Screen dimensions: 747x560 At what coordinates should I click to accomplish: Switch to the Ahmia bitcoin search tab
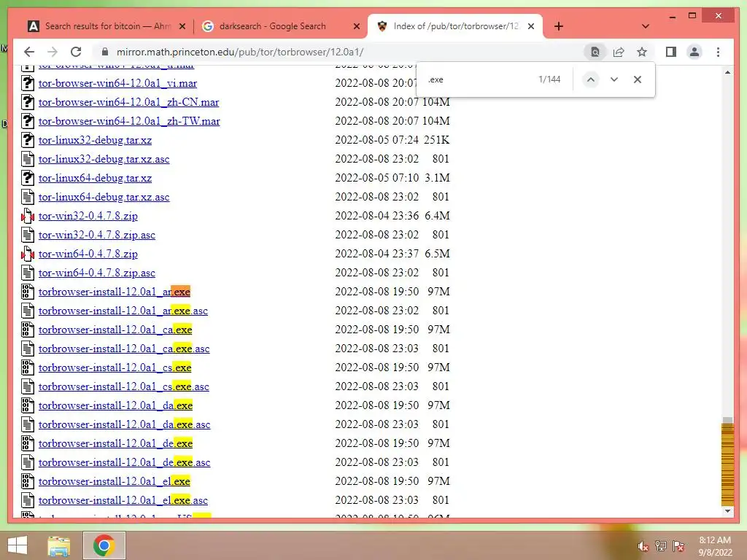tap(107, 26)
